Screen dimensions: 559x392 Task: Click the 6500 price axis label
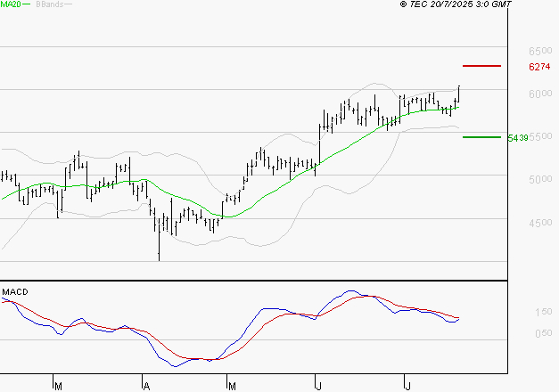point(540,51)
